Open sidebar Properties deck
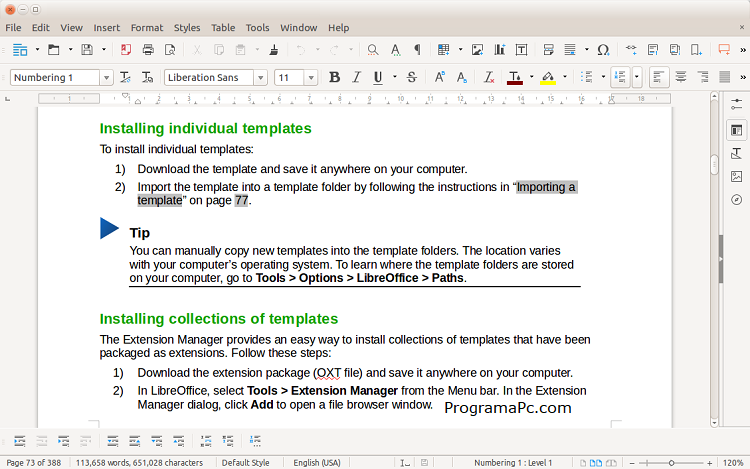This screenshot has width=750, height=469. [x=737, y=130]
